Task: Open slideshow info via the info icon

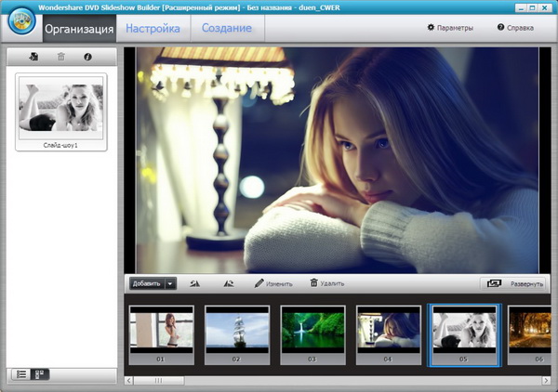Action: click(x=87, y=57)
